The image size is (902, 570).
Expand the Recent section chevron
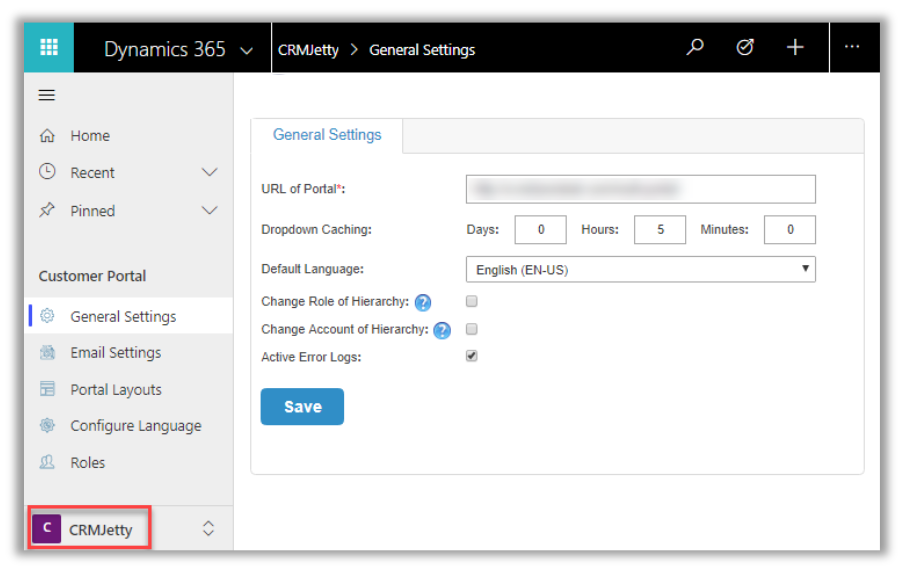[x=210, y=172]
